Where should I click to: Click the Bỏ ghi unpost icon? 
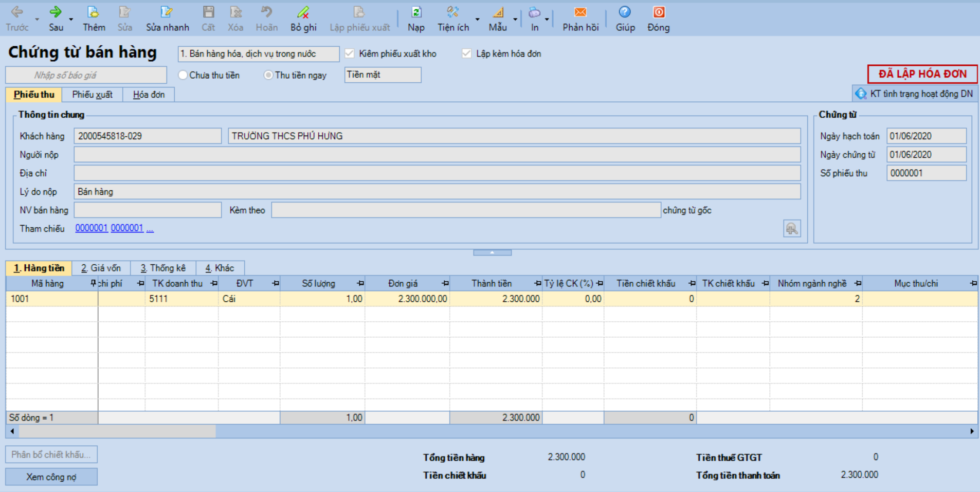tap(303, 12)
